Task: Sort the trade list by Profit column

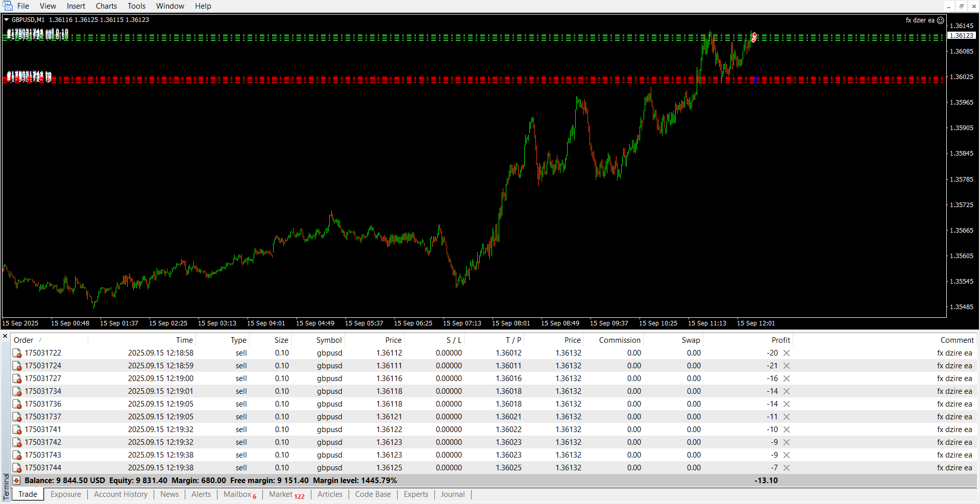Action: pos(780,340)
